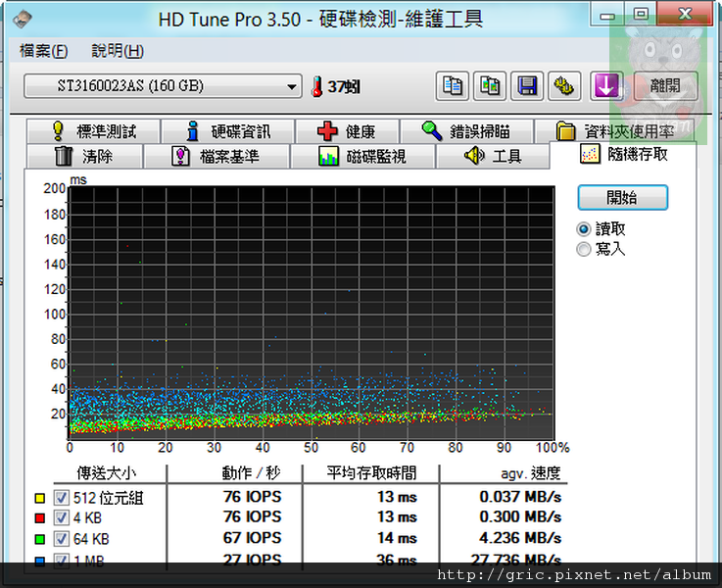
Task: Click the 傳送大小 column header
Action: click(107, 473)
